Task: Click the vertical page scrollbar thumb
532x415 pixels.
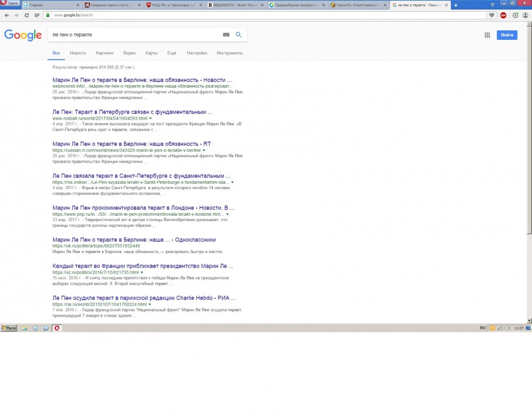Action: click(529, 130)
